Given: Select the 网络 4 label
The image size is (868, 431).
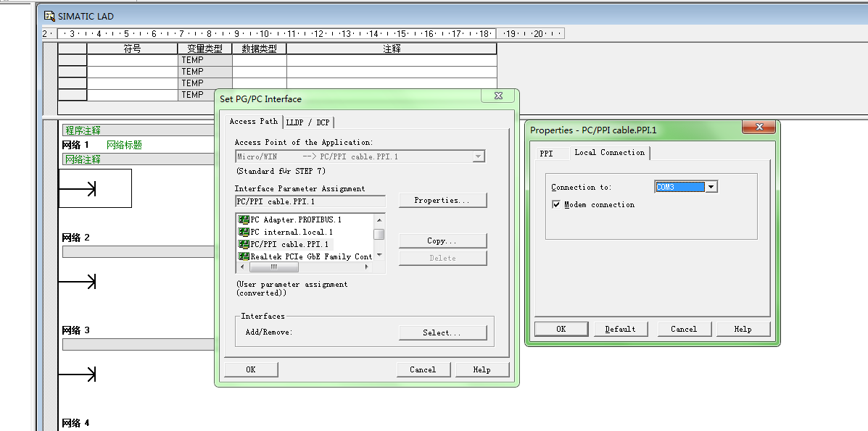Looking at the screenshot, I should pyautogui.click(x=75, y=423).
